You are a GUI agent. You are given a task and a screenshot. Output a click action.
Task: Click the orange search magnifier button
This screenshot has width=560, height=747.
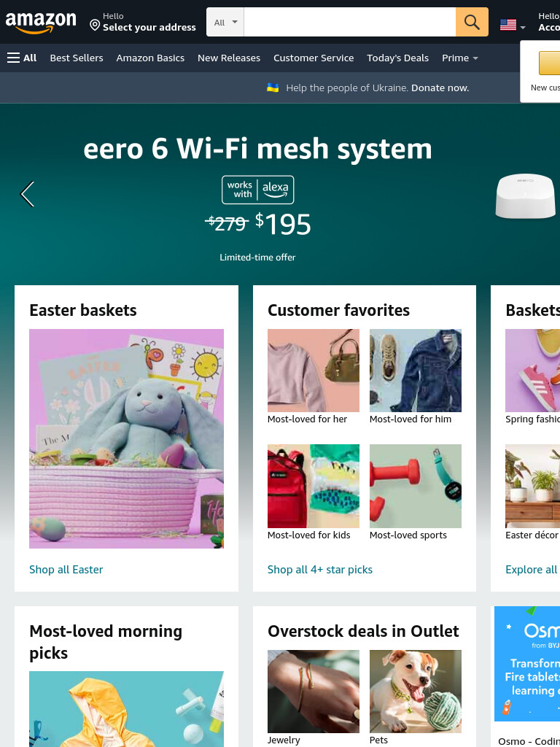472,22
